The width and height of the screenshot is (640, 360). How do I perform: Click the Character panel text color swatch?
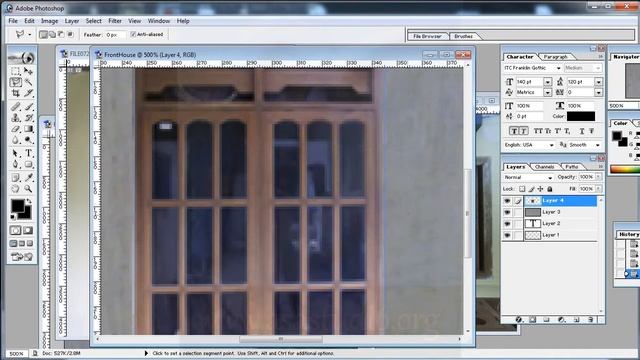[581, 116]
